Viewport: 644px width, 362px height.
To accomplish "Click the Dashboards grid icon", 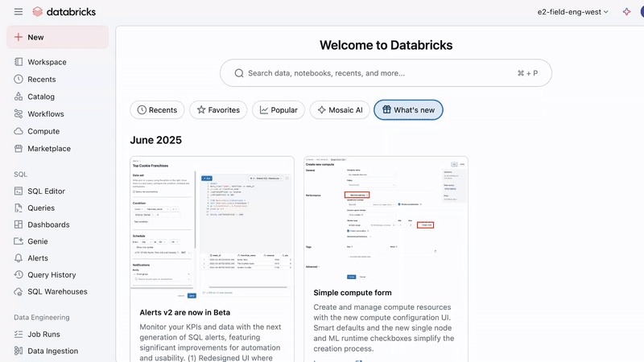I will click(x=19, y=224).
